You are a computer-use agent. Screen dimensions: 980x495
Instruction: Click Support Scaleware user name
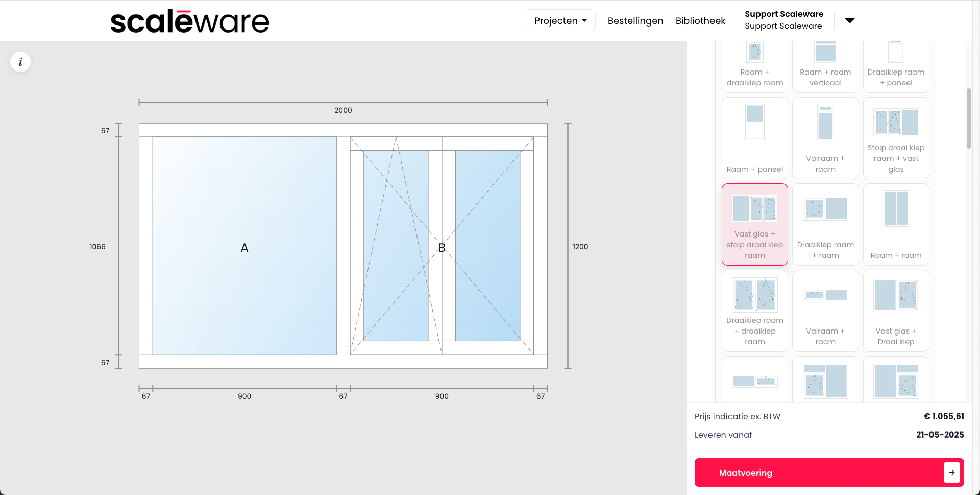click(784, 14)
